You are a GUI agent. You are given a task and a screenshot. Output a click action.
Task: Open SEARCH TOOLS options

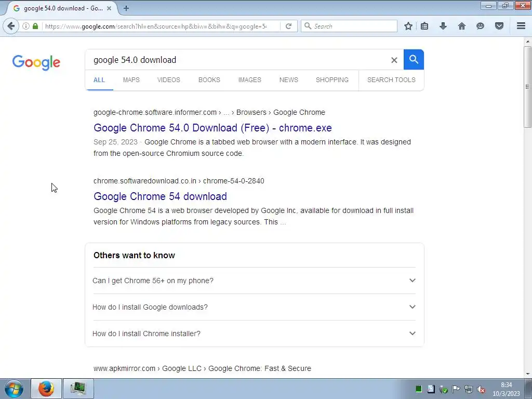tap(391, 80)
